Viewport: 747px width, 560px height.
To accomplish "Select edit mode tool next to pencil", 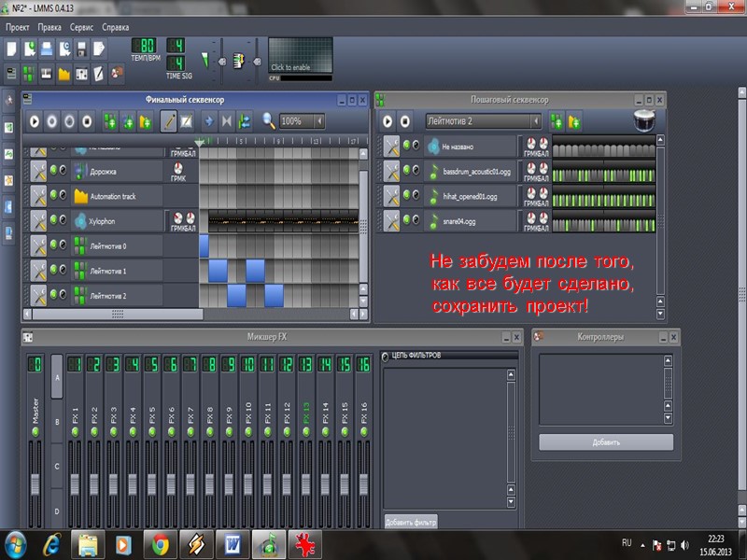I will point(186,121).
